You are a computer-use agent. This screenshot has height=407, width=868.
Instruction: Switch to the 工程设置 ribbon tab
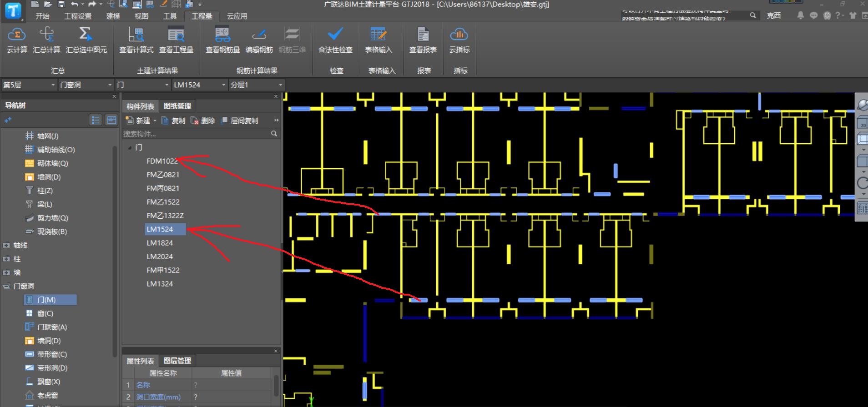(78, 16)
